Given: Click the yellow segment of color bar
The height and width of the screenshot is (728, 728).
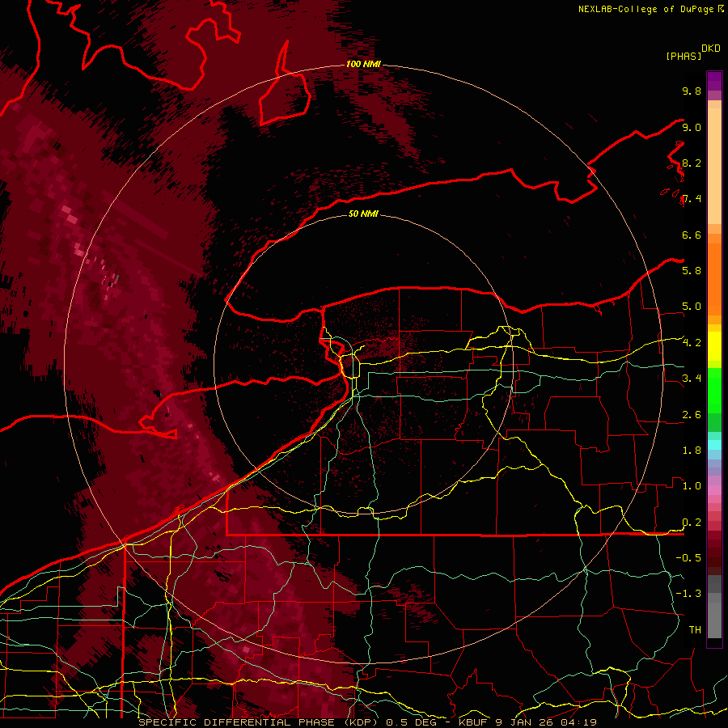Looking at the screenshot, I should 714,346.
